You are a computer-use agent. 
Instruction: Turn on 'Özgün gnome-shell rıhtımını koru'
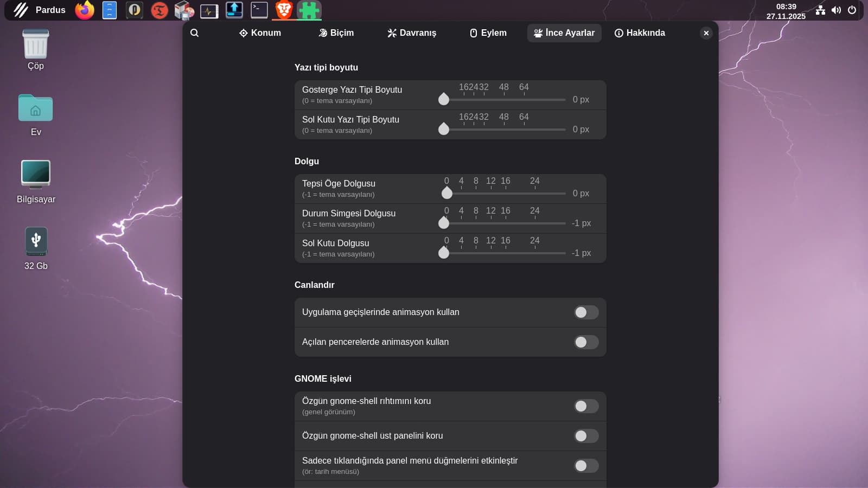[x=586, y=406]
